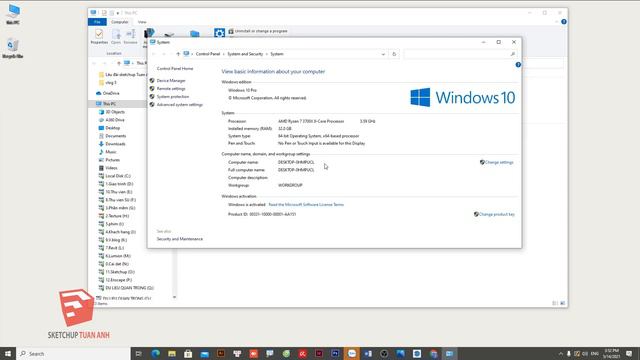Switch to View ribbon tab in File Explorer
Viewport: 640px width, 360px height.
[142, 22]
